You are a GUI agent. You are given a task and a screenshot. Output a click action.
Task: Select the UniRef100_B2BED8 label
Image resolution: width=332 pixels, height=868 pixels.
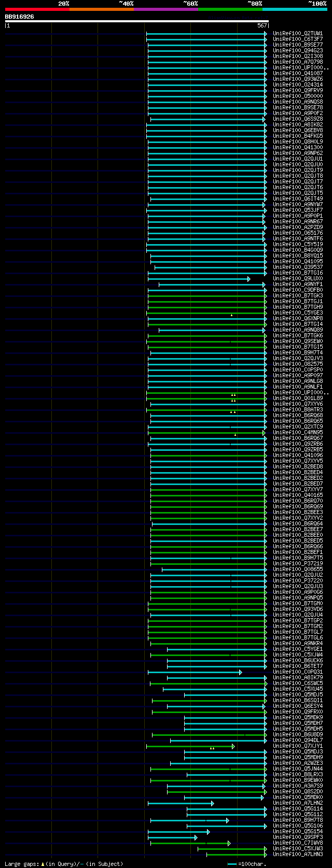tap(298, 466)
